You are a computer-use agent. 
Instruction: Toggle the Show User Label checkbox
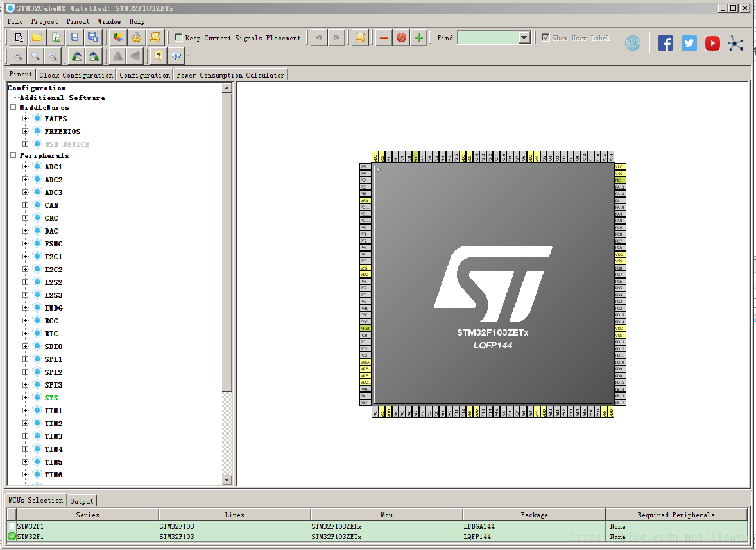(546, 38)
